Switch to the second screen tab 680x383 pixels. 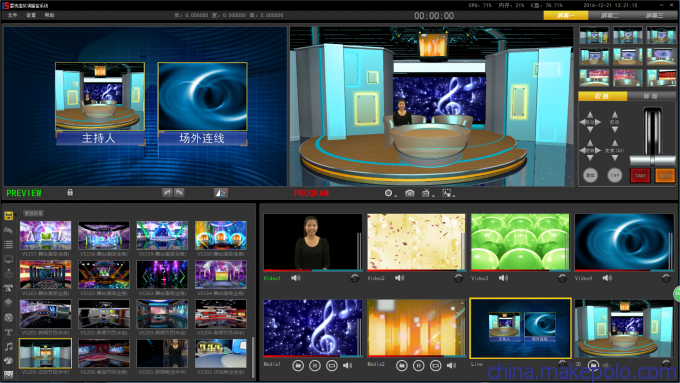click(x=610, y=16)
